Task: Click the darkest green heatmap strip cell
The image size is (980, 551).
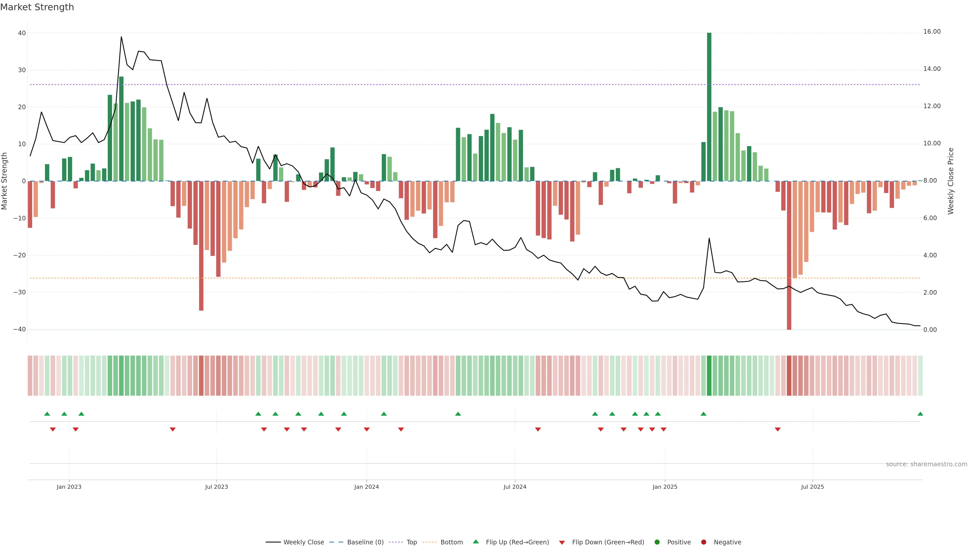Action: tap(709, 376)
